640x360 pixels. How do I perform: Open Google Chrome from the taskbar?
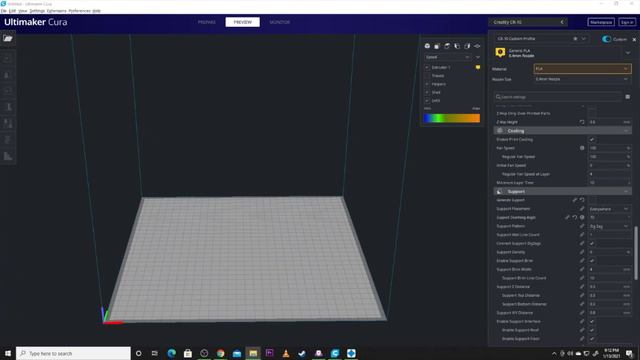pos(220,353)
